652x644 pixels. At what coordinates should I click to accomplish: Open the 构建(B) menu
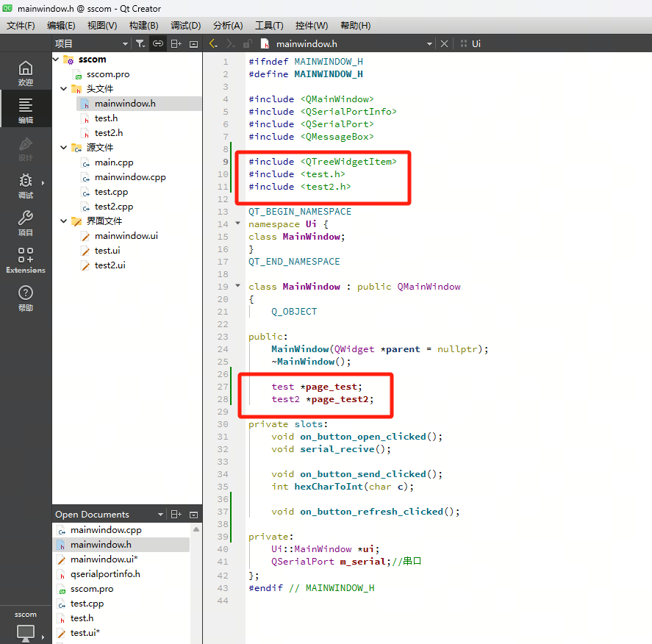tap(144, 26)
